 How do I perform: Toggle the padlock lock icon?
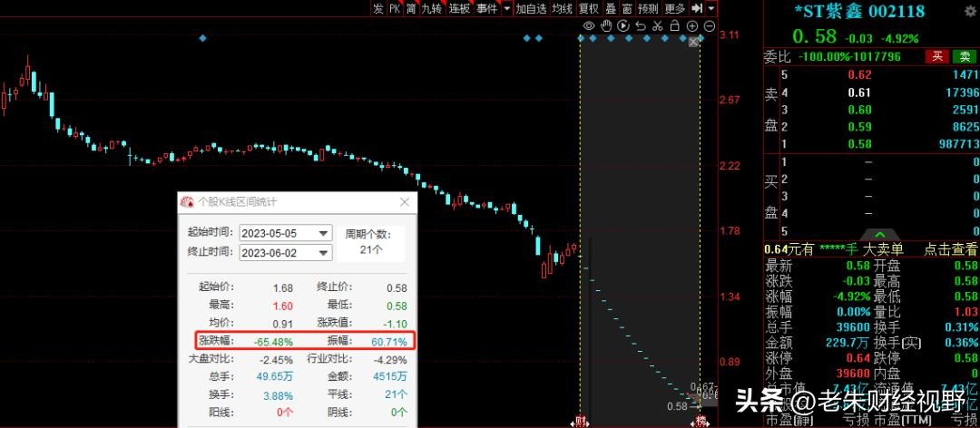pos(674,25)
